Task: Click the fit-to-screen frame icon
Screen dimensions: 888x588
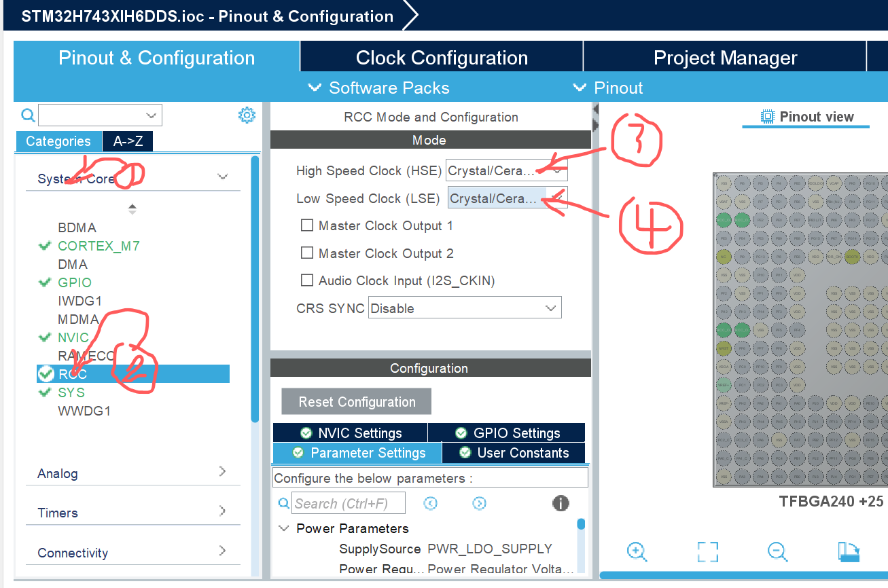Action: [x=707, y=551]
